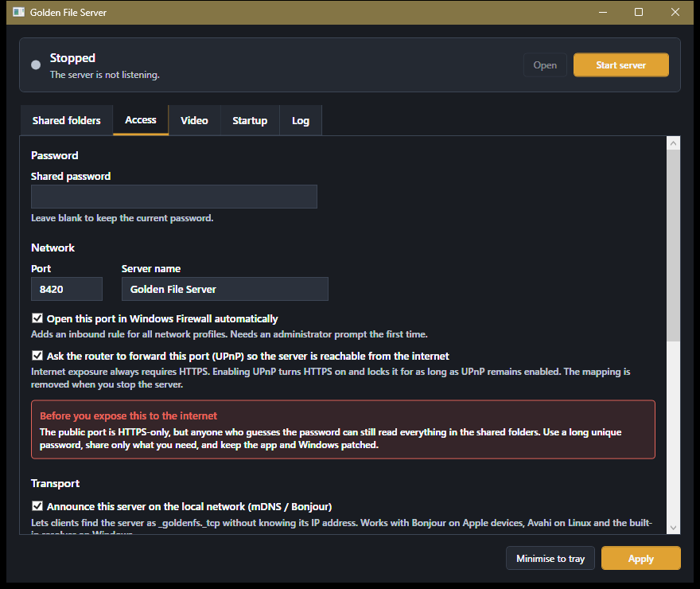Screen dimensions: 700x589
Task: Click the 'Internet exposure always requires HTTPS' note
Action: 330,378
